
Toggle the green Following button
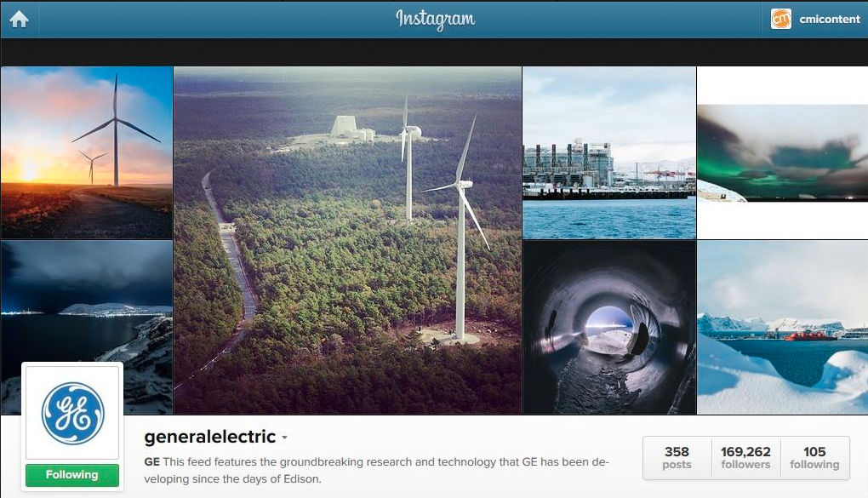pyautogui.click(x=72, y=475)
